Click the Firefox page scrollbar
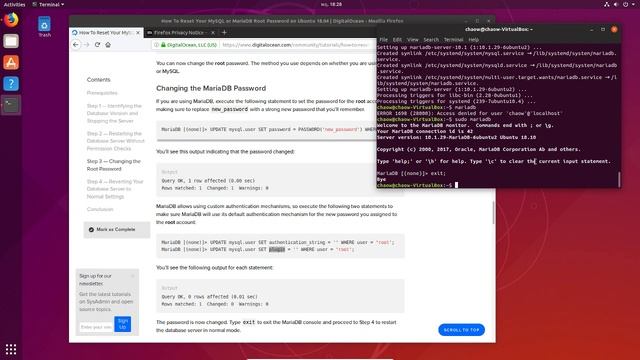The height and width of the screenshot is (360, 640). (493, 212)
